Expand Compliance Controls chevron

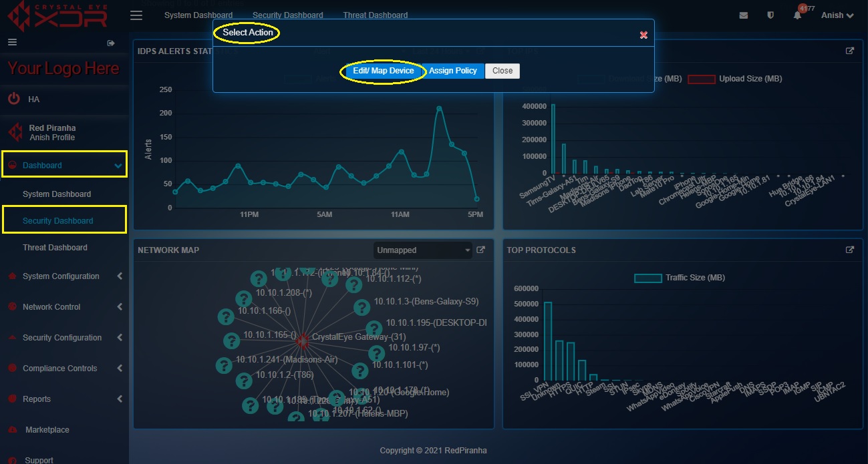[x=120, y=368]
